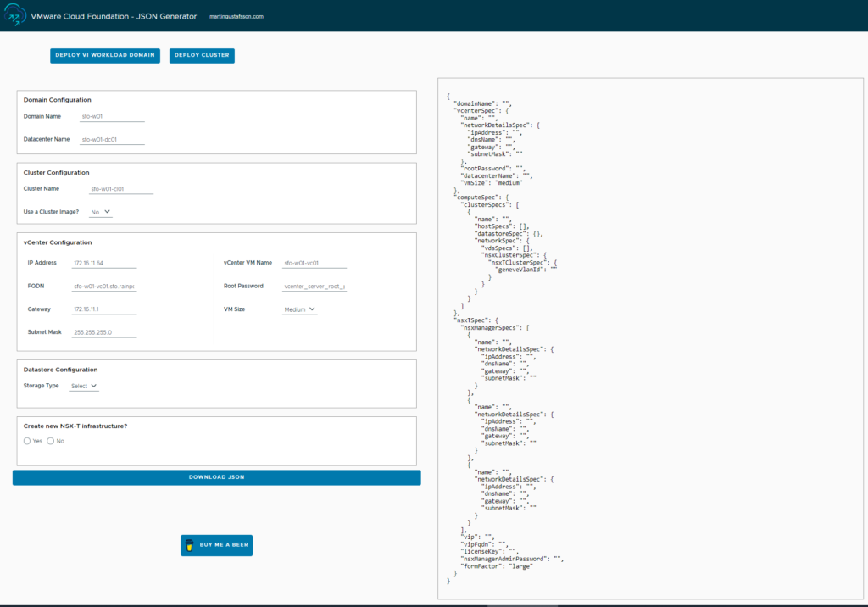Open the martingustafsson.com link
The height and width of the screenshot is (607, 868).
[x=236, y=17]
